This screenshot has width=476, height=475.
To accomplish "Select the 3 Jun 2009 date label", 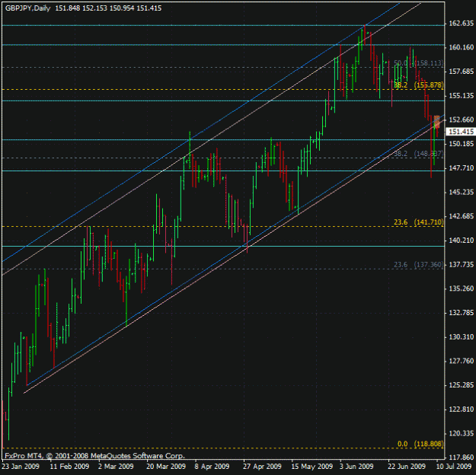I will (356, 466).
